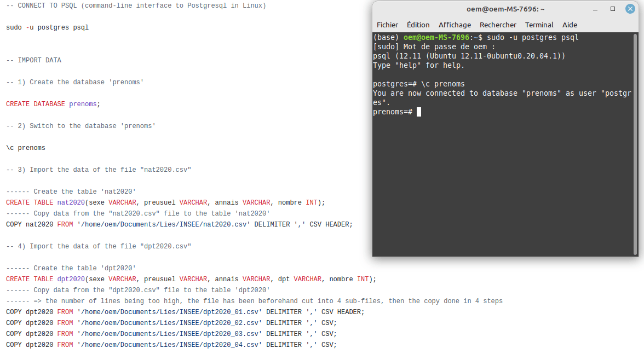The height and width of the screenshot is (354, 644).
Task: Maximize the terminal window
Action: tap(612, 9)
